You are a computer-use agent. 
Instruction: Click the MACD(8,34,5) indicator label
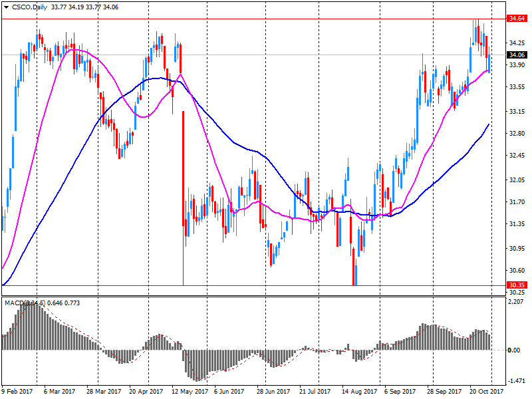coord(25,303)
